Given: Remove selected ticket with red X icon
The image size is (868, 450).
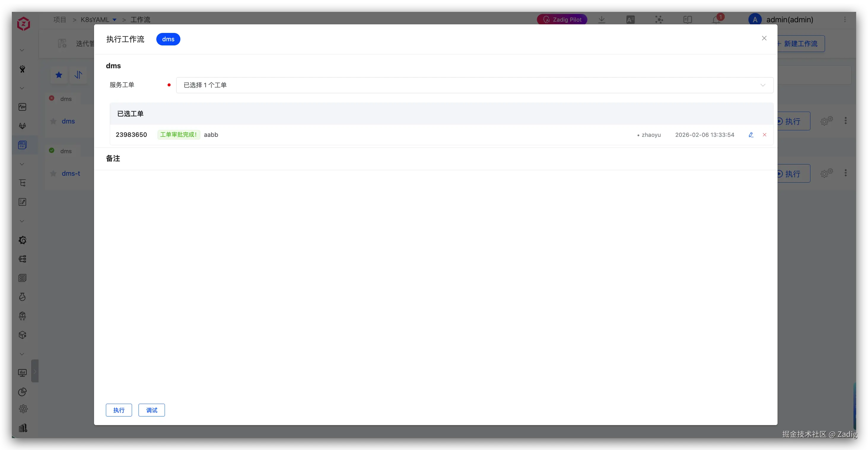Looking at the screenshot, I should [x=764, y=135].
